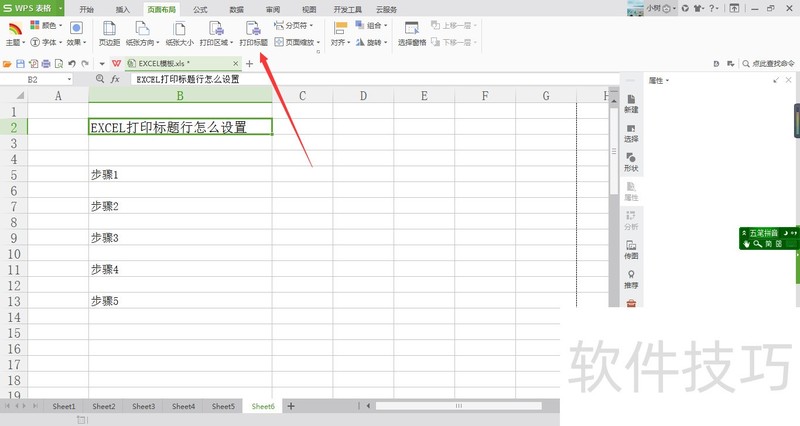800x426 pixels.
Task: Switch to the 开始 tab
Action: [x=87, y=9]
